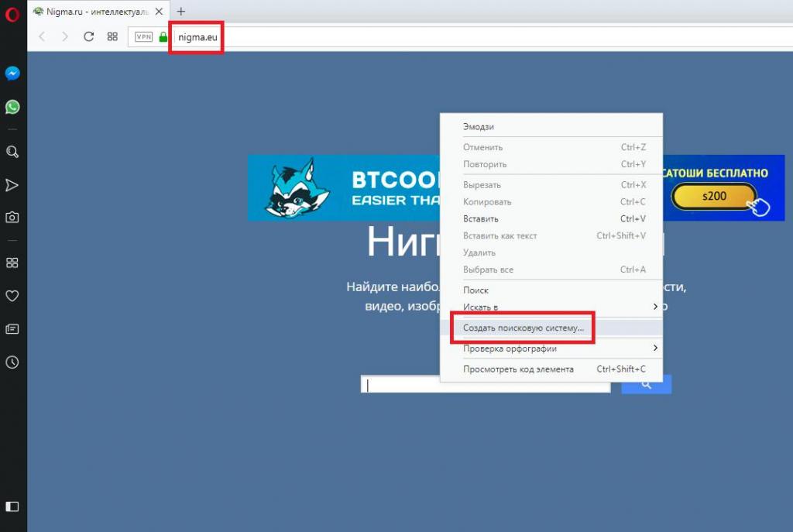Open the personal news icon in the sidebar

[x=12, y=329]
